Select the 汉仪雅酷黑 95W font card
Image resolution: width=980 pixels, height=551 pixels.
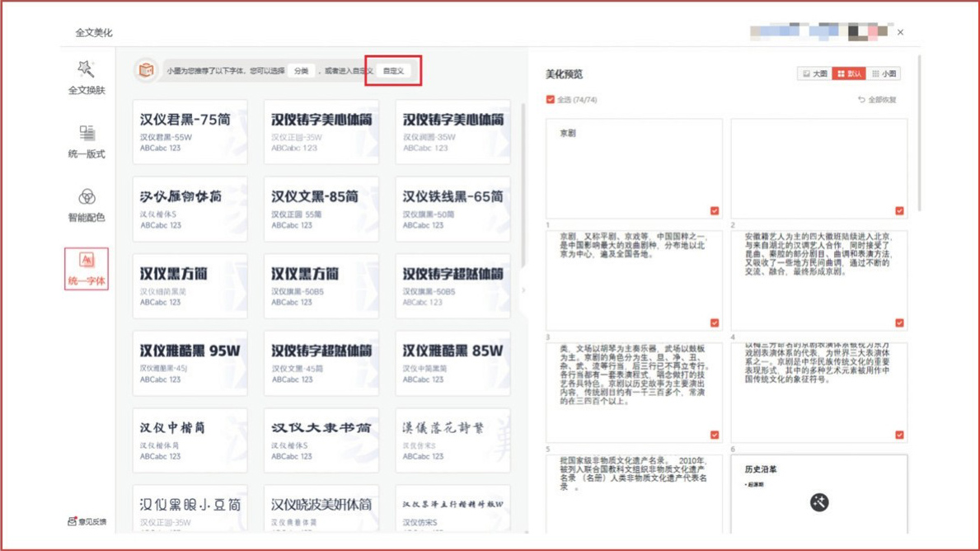(190, 364)
